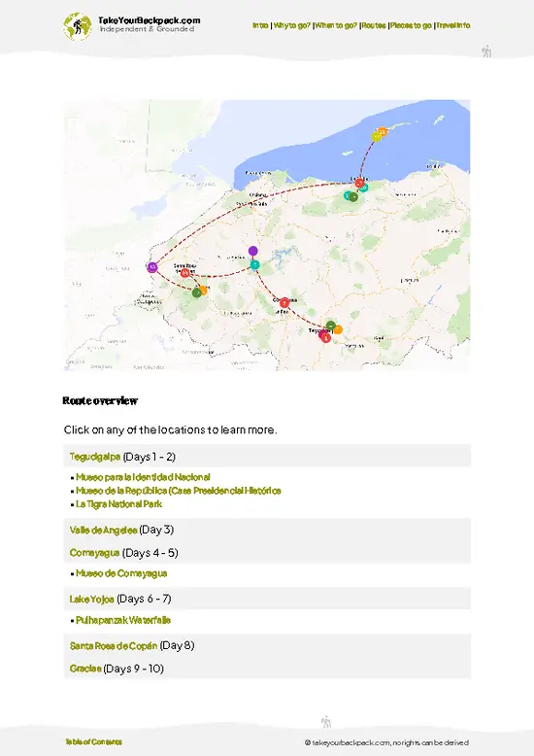Click the orange map marker on Roatán island
This screenshot has width=534, height=756.
pyautogui.click(x=383, y=131)
